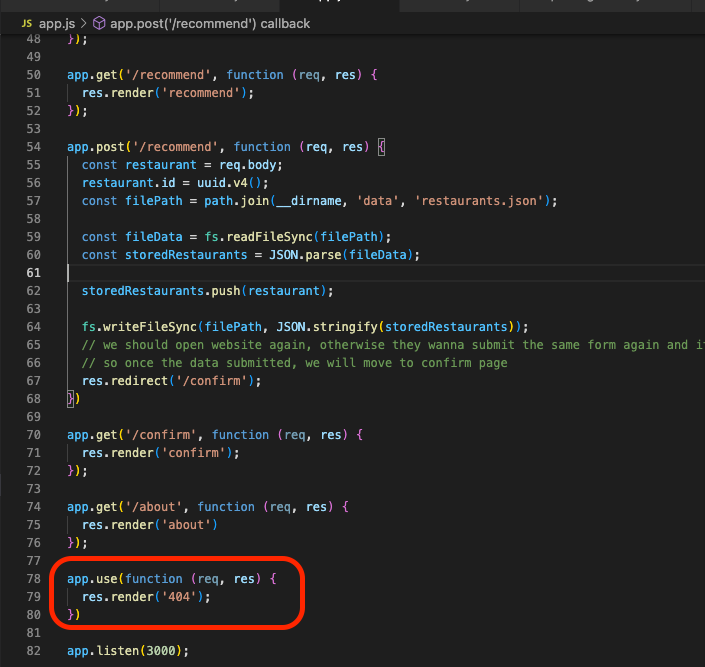Click fs.writeFileSync on line 64
Screen dimensions: 705x667
[x=139, y=327]
